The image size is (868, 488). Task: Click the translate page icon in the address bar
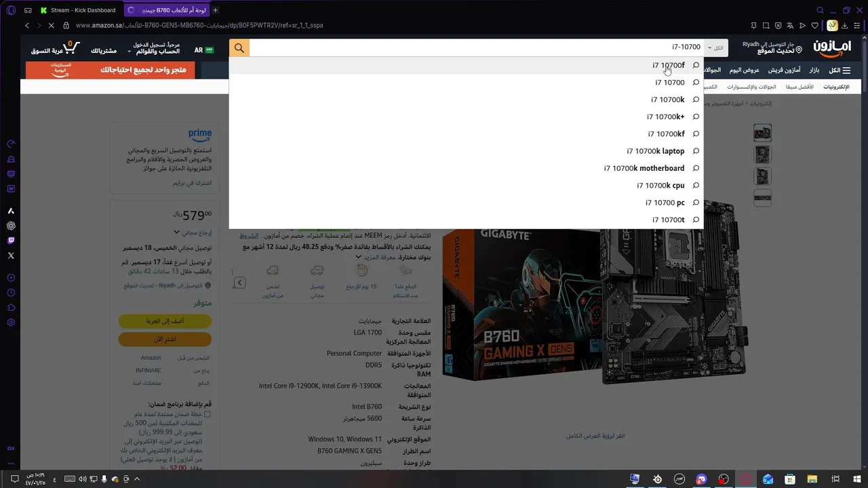[x=790, y=26]
